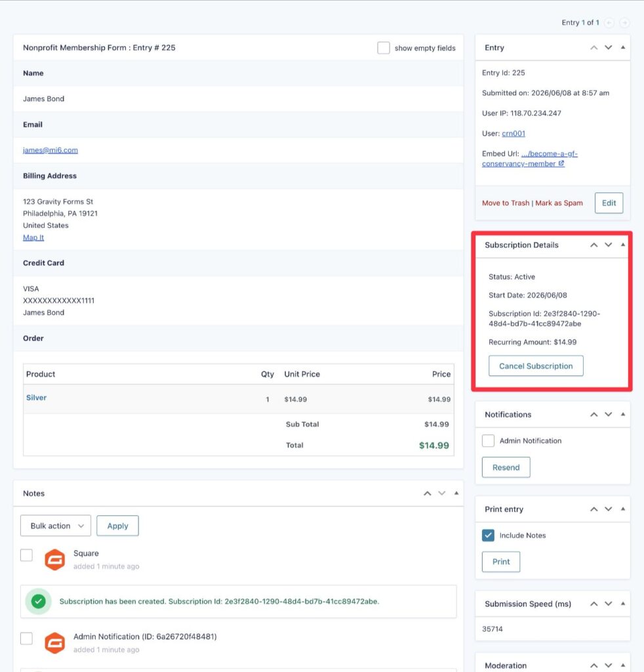Image resolution: width=644 pixels, height=672 pixels.
Task: Move Subscription Details panel up
Action: pyautogui.click(x=594, y=245)
